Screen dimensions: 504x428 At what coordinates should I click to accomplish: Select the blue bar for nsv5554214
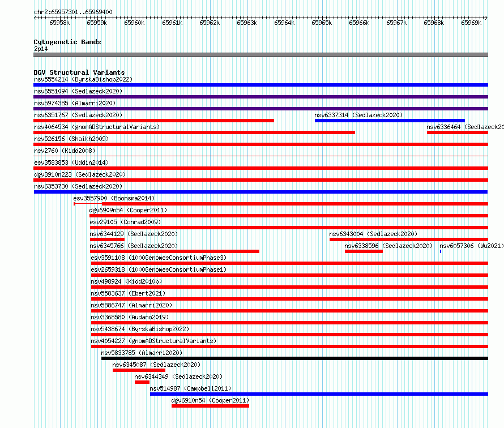coord(260,85)
